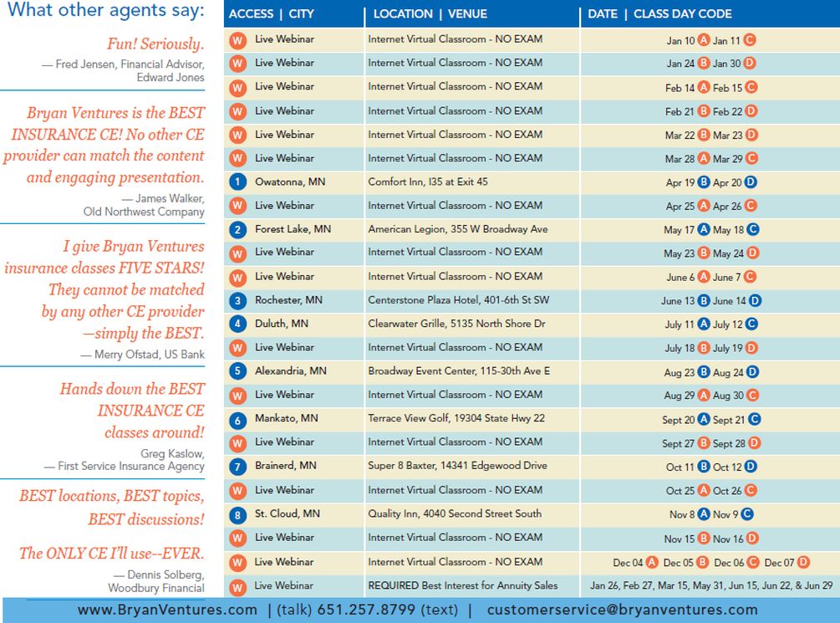Click the C code circle after Jan 11

click(750, 39)
